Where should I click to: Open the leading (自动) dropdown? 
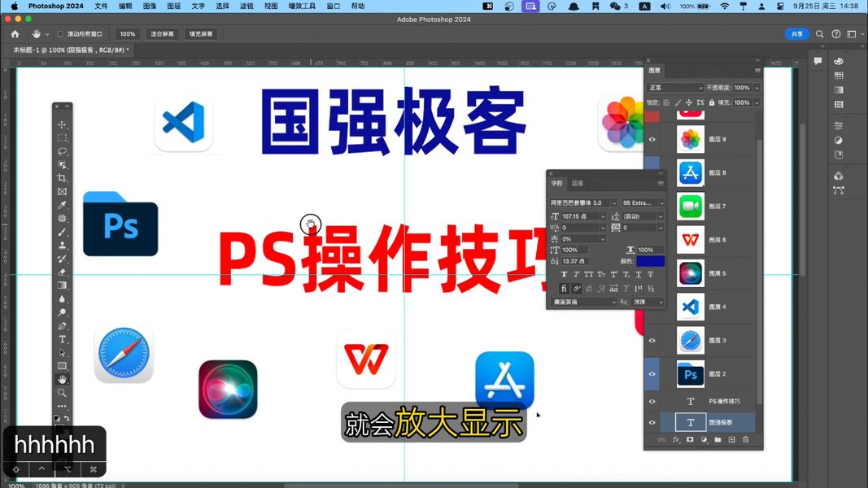point(661,216)
